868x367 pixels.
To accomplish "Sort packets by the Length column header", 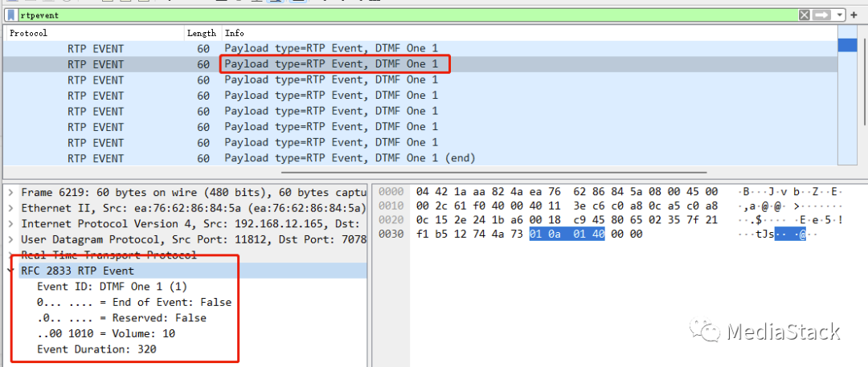I will tap(201, 33).
